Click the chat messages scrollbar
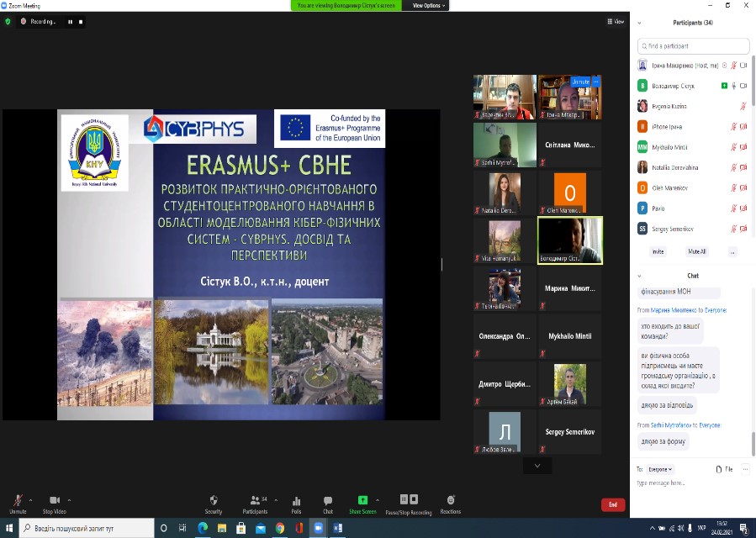Viewport: 756px width, 538px height. 753,444
